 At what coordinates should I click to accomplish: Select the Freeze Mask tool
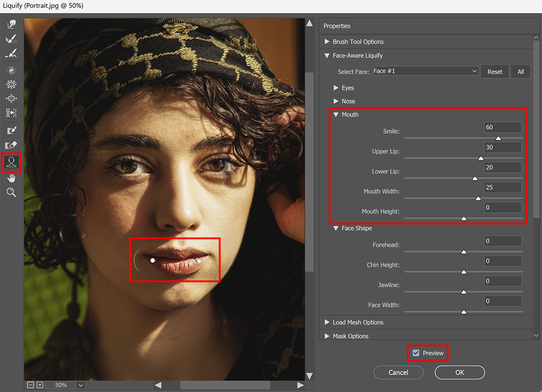click(11, 130)
